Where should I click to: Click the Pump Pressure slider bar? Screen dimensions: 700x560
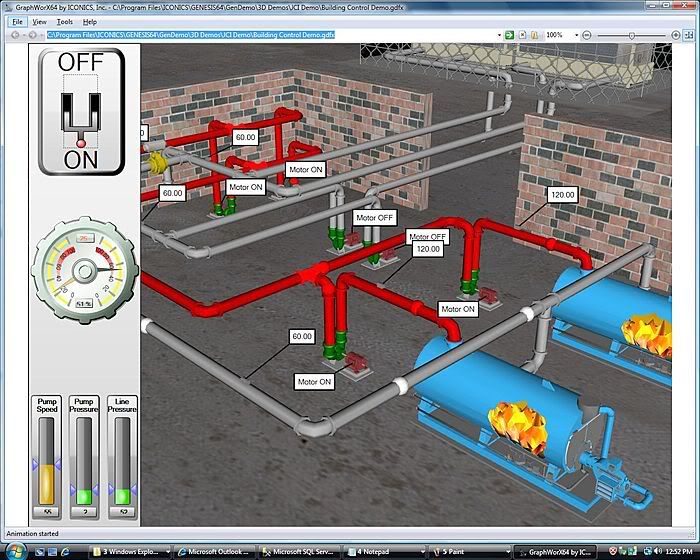[84, 462]
